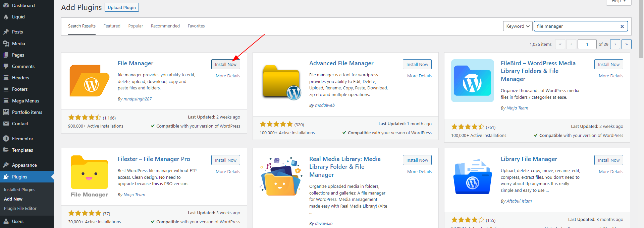Open Plugin File Editor submenu item
This screenshot has height=228, width=644.
[20, 208]
